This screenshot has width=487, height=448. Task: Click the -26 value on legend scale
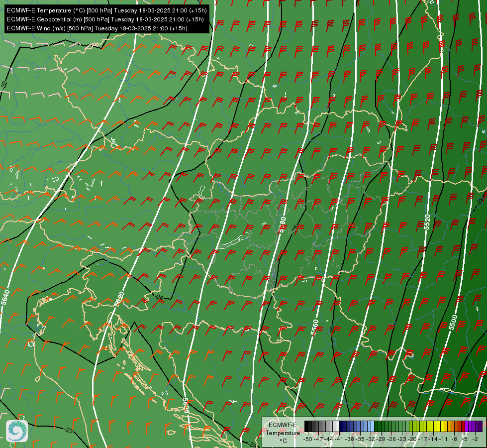pos(391,439)
